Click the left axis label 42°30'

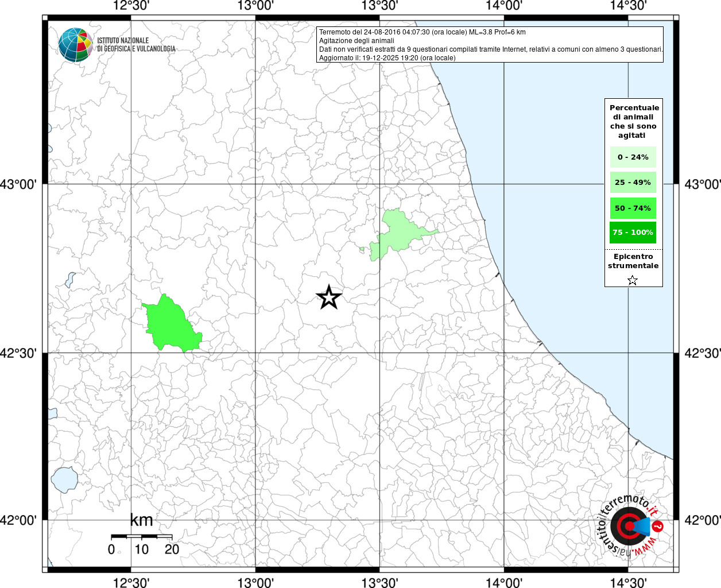click(18, 353)
